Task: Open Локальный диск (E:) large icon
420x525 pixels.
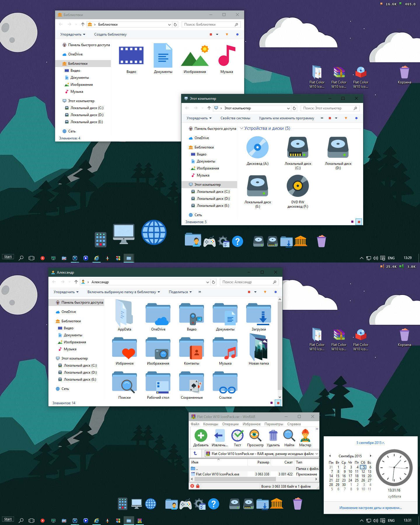Action: [x=258, y=186]
